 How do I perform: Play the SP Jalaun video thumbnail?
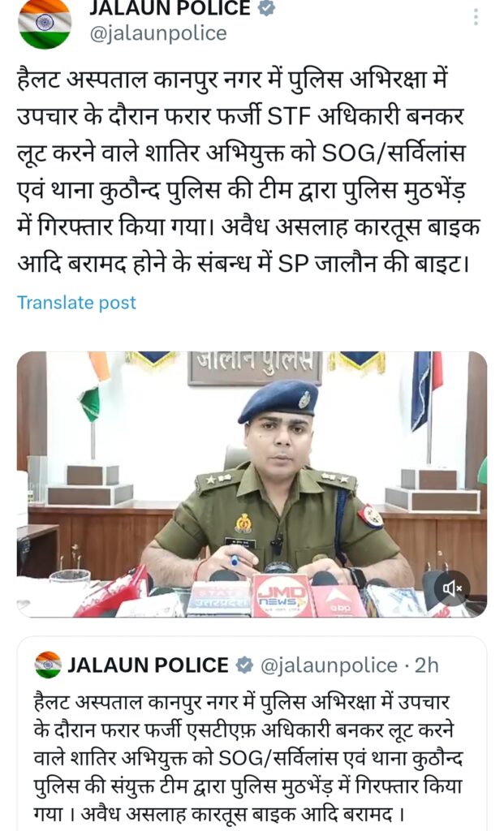point(252,484)
